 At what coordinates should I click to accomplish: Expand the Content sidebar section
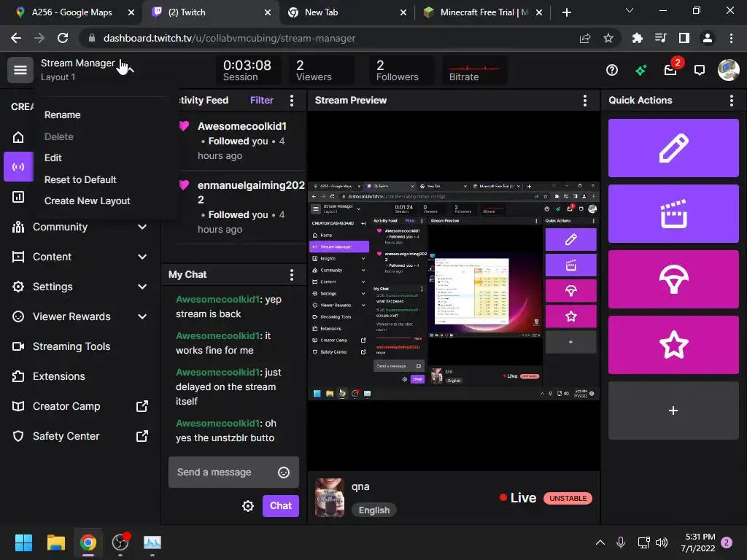(x=142, y=257)
